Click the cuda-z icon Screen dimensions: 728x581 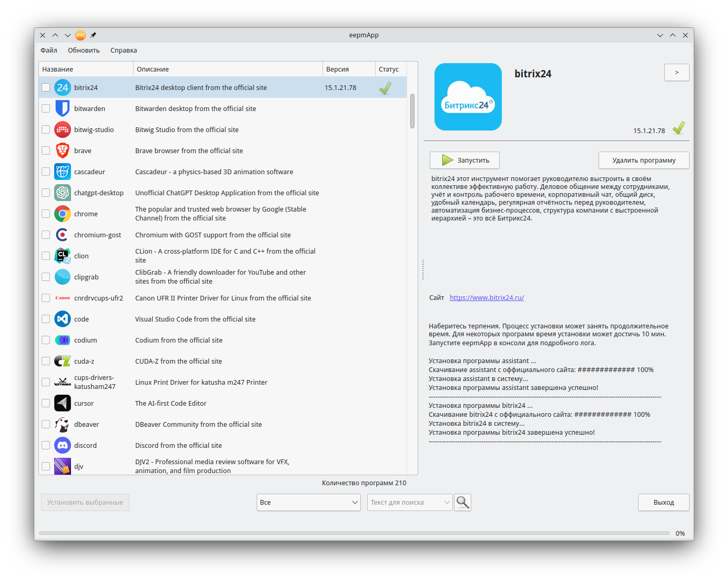point(63,361)
